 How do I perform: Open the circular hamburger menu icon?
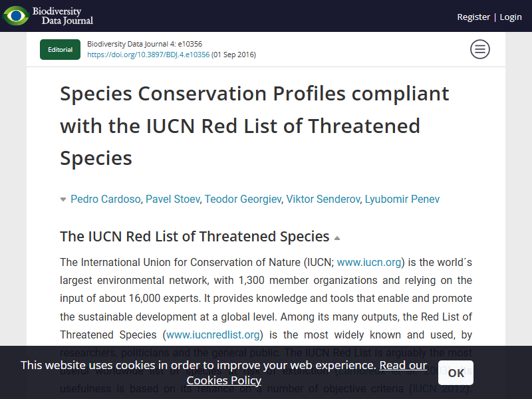click(479, 49)
